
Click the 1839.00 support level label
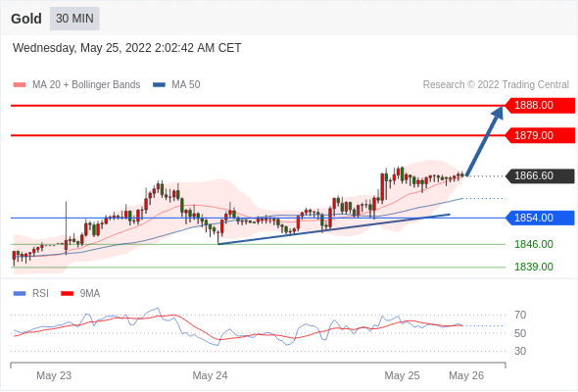pyautogui.click(x=534, y=267)
